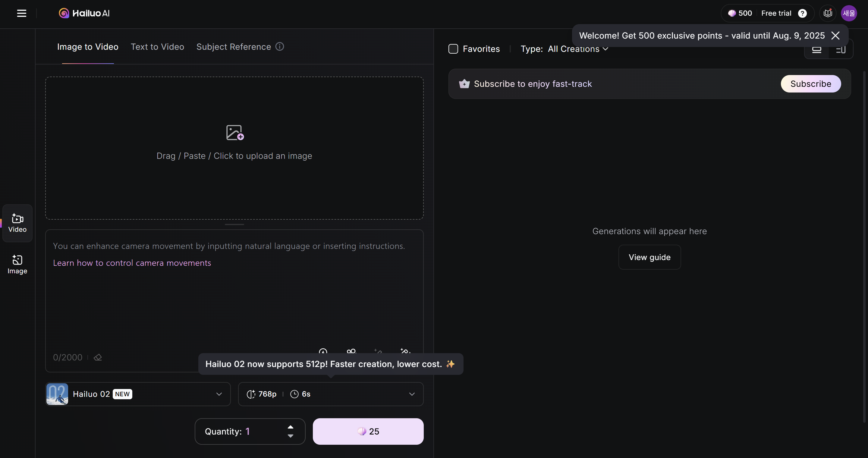
Task: Open the tutorials book icon
Action: click(x=828, y=14)
